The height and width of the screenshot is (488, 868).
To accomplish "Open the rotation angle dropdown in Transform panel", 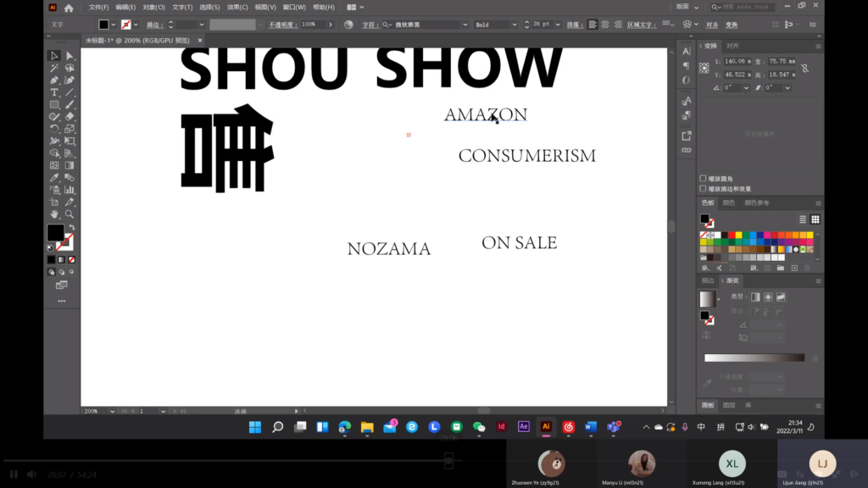I will tap(746, 88).
